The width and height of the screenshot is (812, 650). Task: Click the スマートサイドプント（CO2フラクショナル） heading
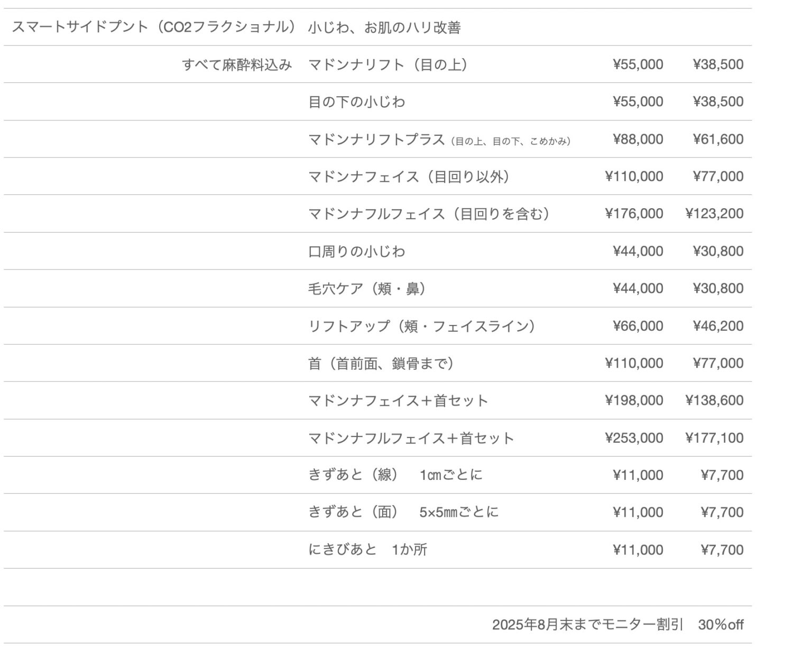coord(153,27)
